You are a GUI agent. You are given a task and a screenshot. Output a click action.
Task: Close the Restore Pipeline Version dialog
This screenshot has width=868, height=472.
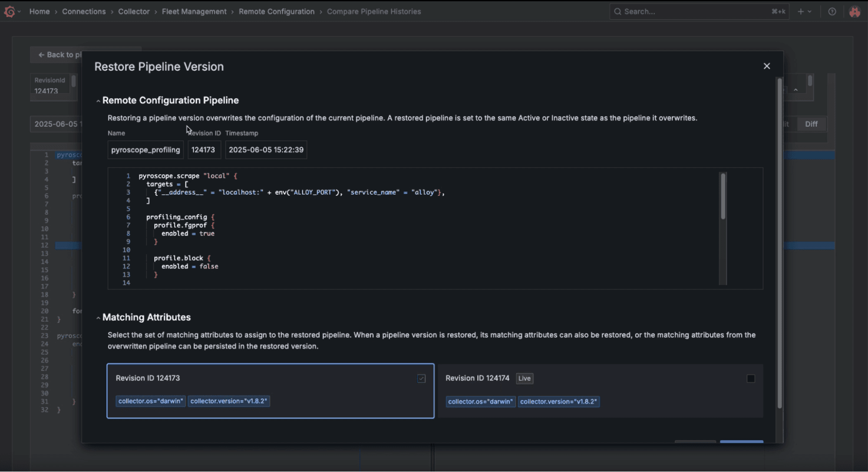(766, 66)
